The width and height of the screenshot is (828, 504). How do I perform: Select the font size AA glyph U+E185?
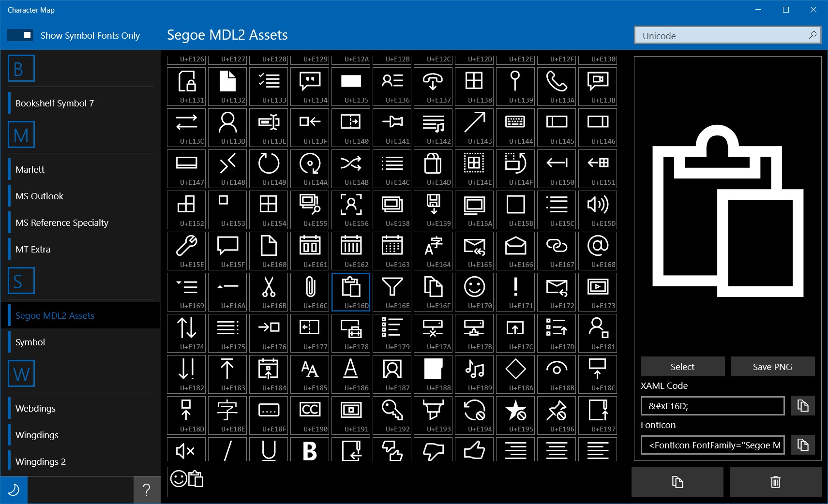(310, 374)
